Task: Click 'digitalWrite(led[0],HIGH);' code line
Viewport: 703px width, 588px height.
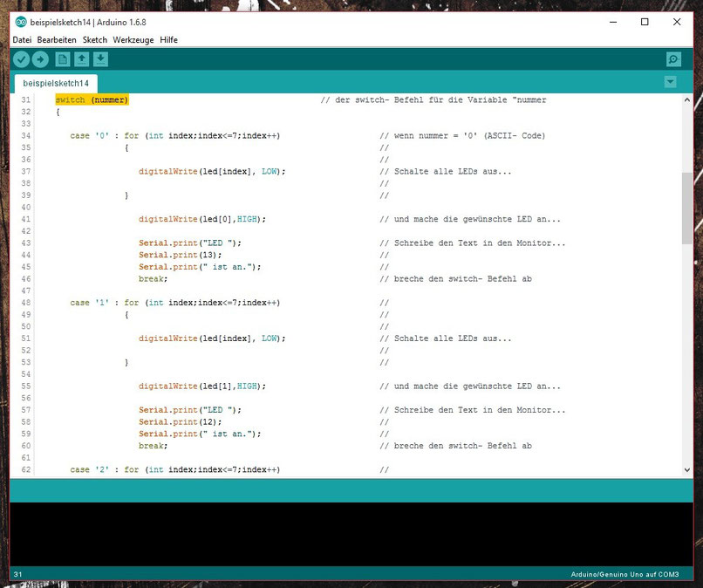Action: click(x=202, y=219)
